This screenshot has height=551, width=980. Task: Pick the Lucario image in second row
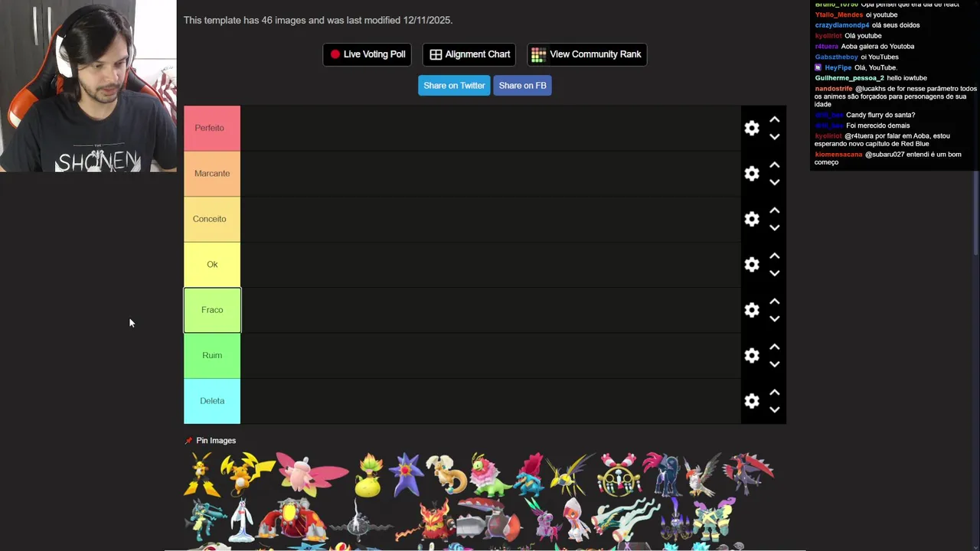tap(205, 520)
